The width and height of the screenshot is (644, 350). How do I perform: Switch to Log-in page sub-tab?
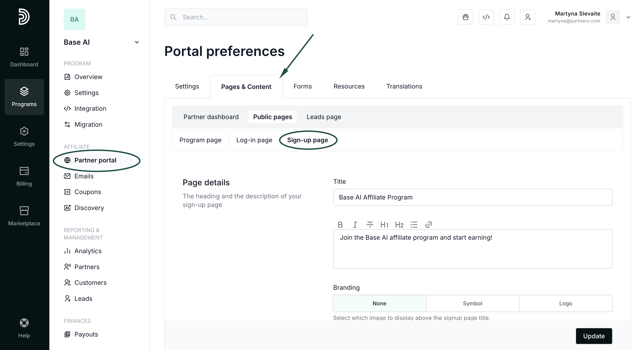pyautogui.click(x=254, y=140)
